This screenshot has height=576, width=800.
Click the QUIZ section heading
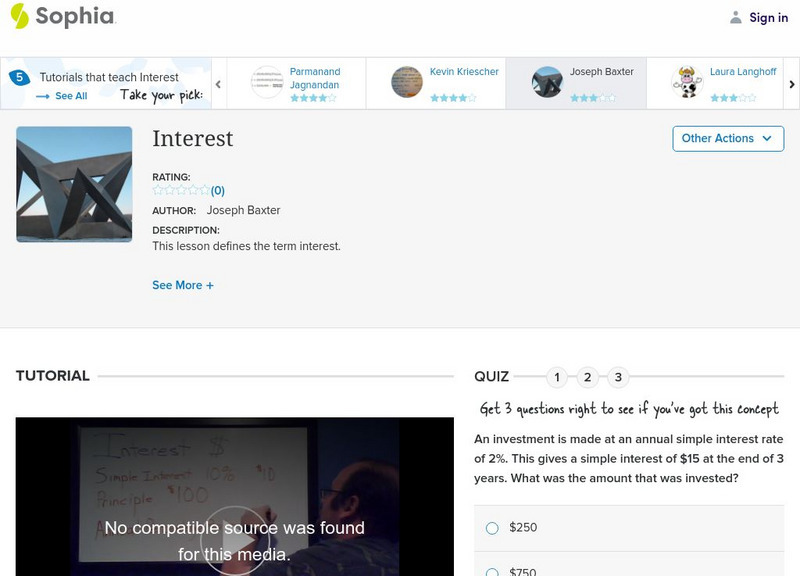click(x=491, y=377)
